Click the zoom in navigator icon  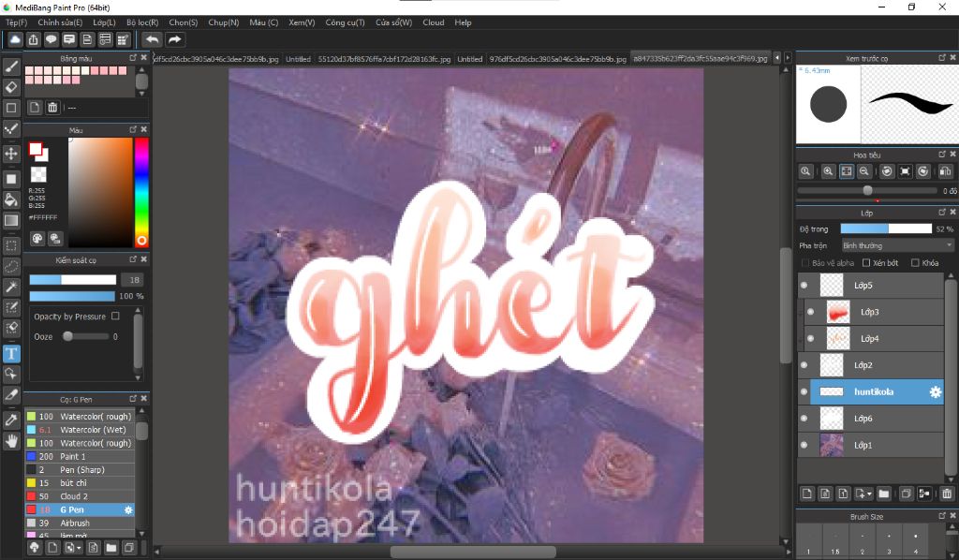828,171
